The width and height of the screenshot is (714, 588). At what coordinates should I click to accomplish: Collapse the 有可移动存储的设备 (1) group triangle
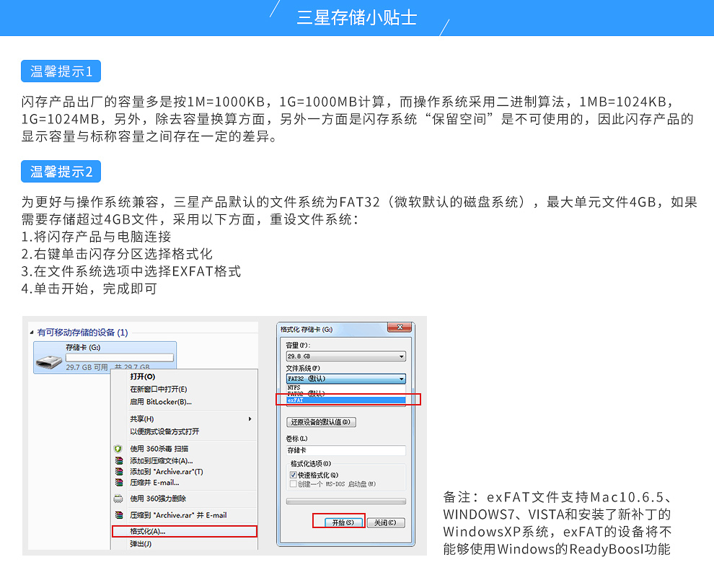tap(32, 333)
